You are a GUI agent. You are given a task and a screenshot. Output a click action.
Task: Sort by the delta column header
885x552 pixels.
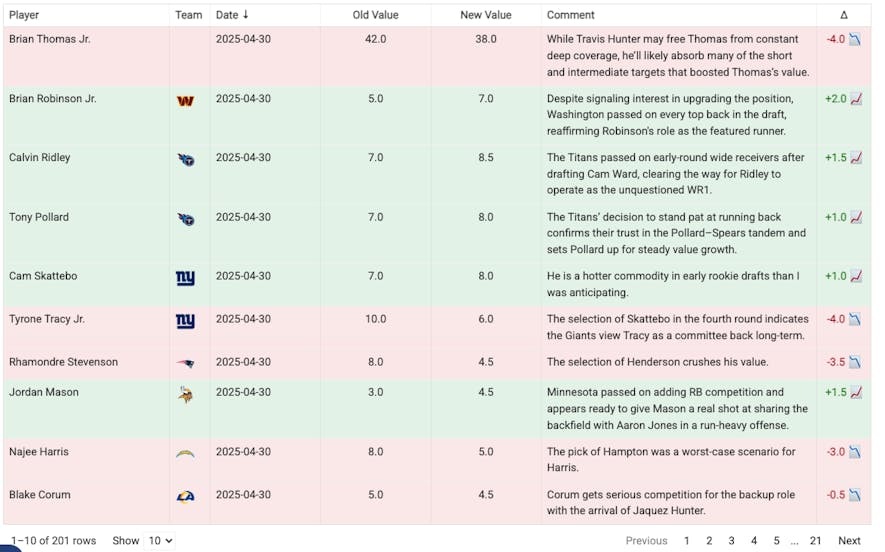click(x=843, y=15)
